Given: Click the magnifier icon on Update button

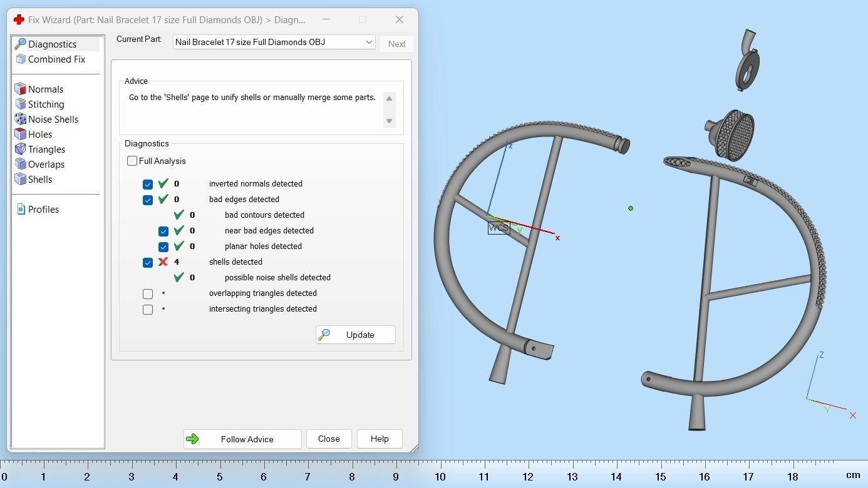Looking at the screenshot, I should point(324,335).
